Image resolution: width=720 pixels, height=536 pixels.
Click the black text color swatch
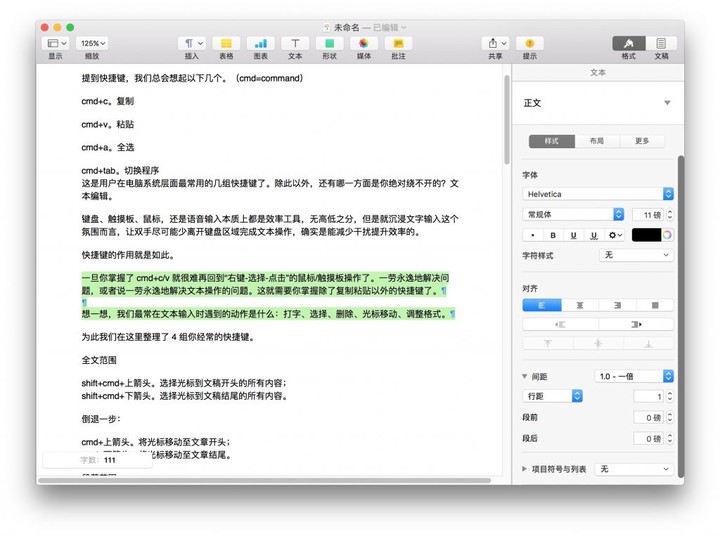[x=646, y=235]
